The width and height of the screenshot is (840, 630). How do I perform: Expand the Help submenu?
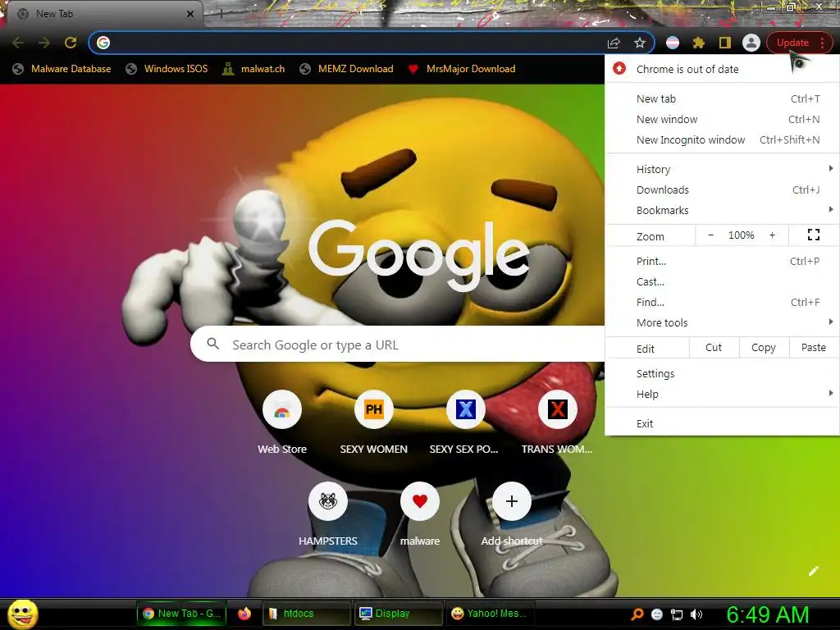click(722, 394)
